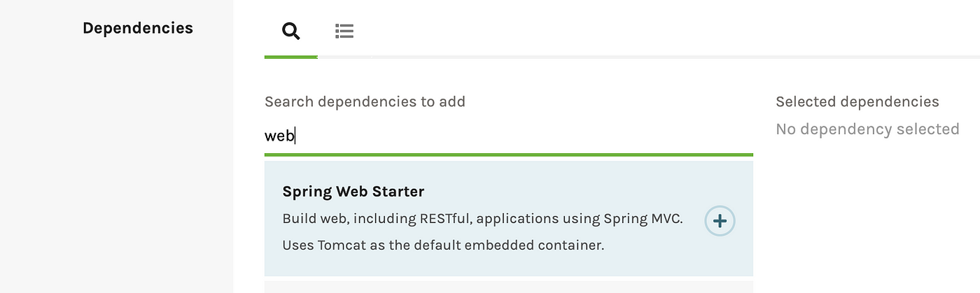Click empty space right of 'web' in search field

click(x=525, y=136)
